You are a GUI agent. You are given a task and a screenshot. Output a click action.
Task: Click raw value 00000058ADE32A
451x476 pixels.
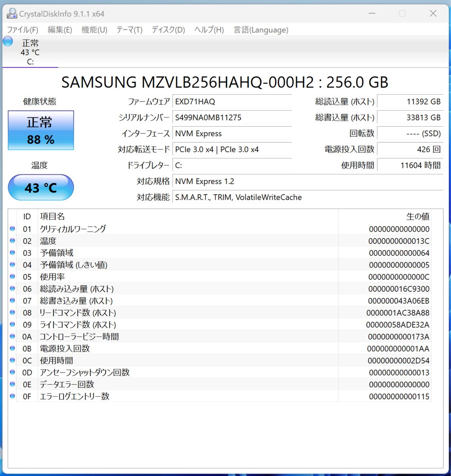(398, 324)
